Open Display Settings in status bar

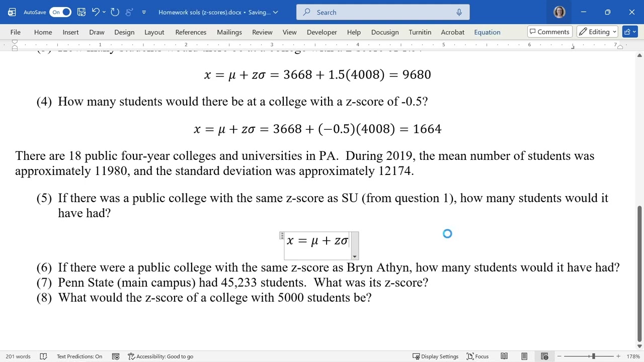[435, 356]
